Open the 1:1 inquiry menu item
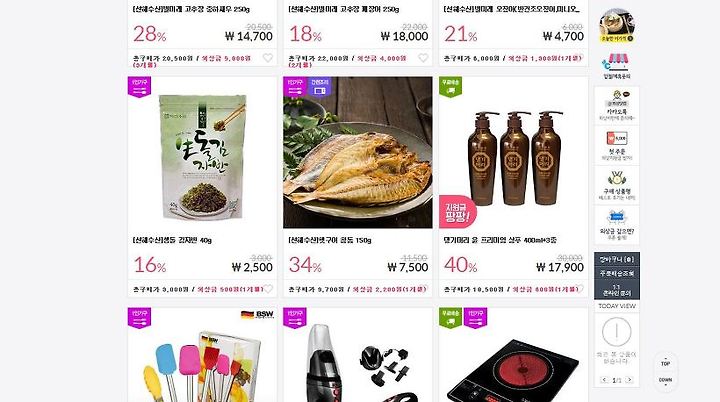 tap(617, 290)
